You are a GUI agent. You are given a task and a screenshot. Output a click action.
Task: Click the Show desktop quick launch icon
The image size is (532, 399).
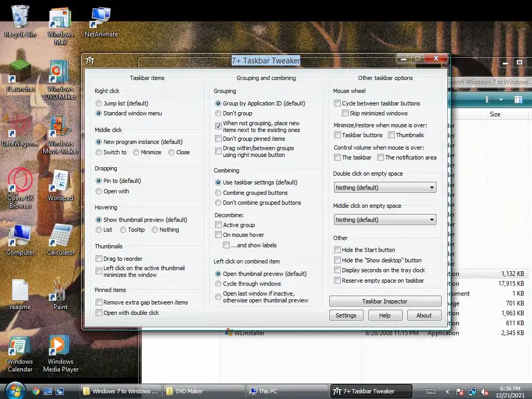[48, 391]
